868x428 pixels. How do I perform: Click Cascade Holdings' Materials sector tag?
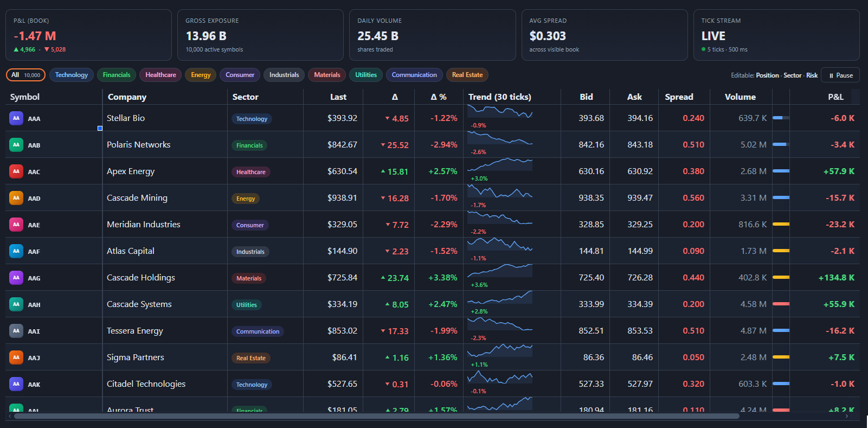(249, 278)
